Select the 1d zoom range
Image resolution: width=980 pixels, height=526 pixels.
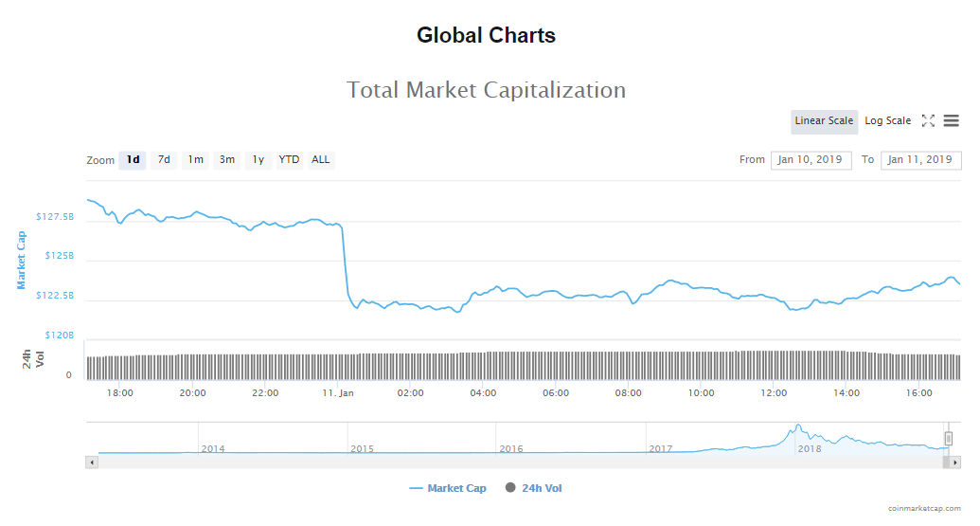click(x=134, y=160)
